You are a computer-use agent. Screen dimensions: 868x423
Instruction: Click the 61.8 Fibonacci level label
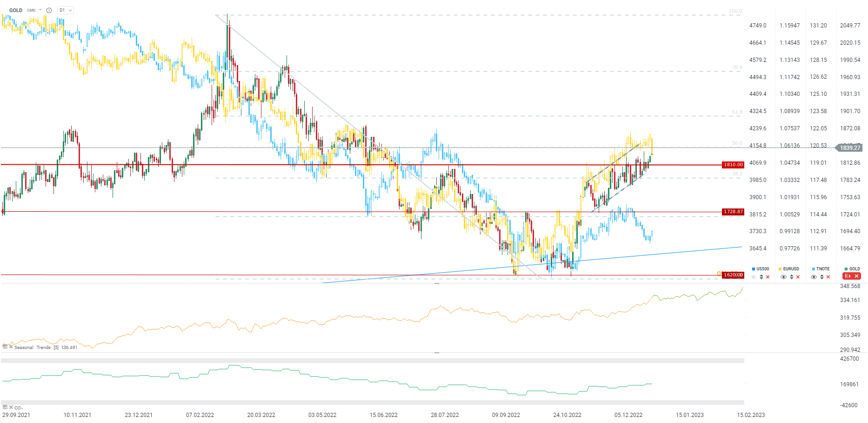[x=737, y=112]
